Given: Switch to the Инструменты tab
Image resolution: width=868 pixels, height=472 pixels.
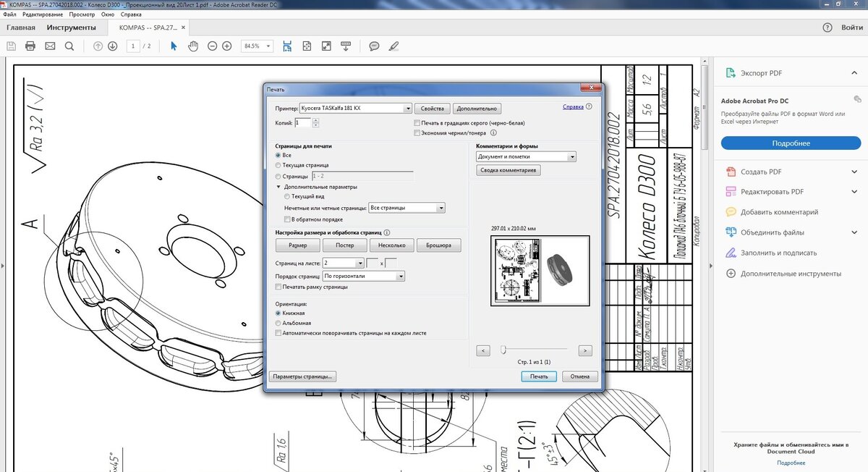Looking at the screenshot, I should pos(71,28).
